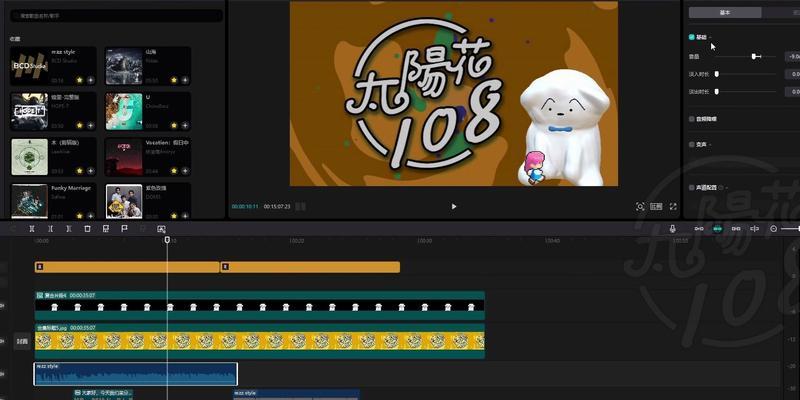Select the selected m.zz style audio clip

click(136, 374)
